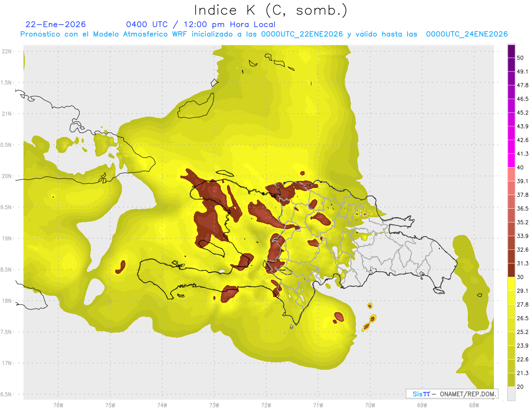Click longitude label '74W'

(162, 405)
